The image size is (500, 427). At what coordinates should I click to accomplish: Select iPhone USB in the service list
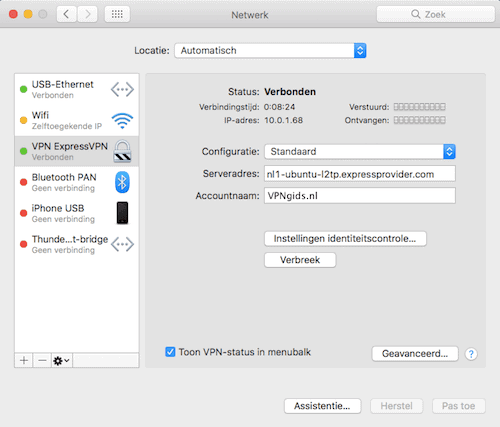click(x=77, y=213)
